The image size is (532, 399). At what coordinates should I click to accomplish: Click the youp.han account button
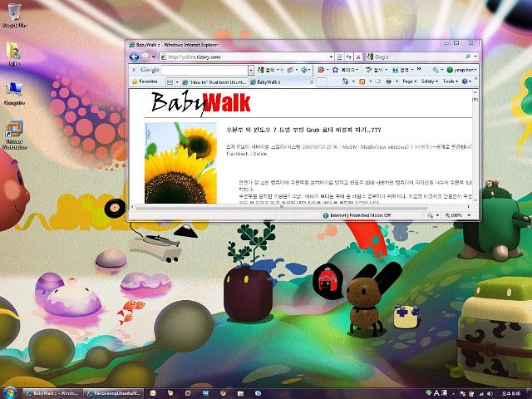coord(461,70)
